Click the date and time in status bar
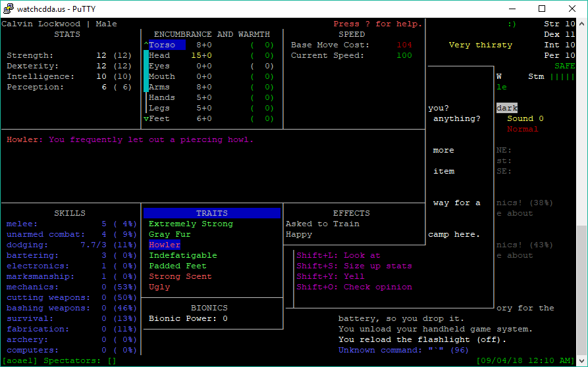Viewport: 588px width, 367px height. click(x=525, y=360)
